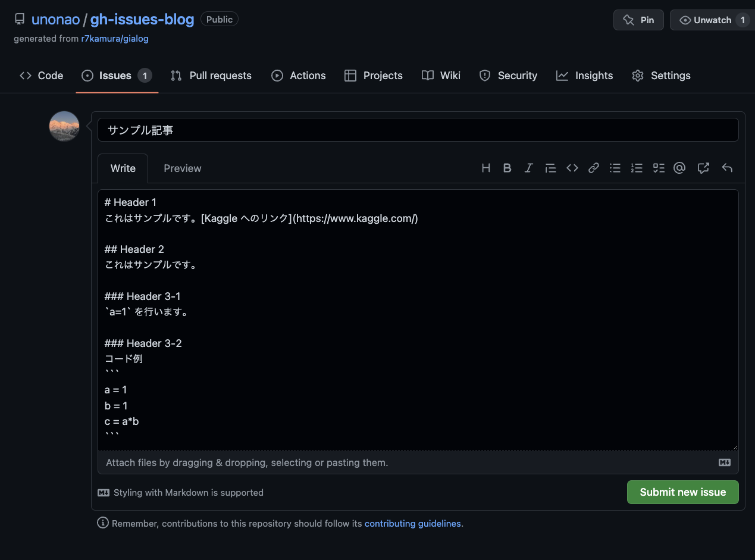Insert a hyperlink using the link icon
The width and height of the screenshot is (755, 560).
593,168
